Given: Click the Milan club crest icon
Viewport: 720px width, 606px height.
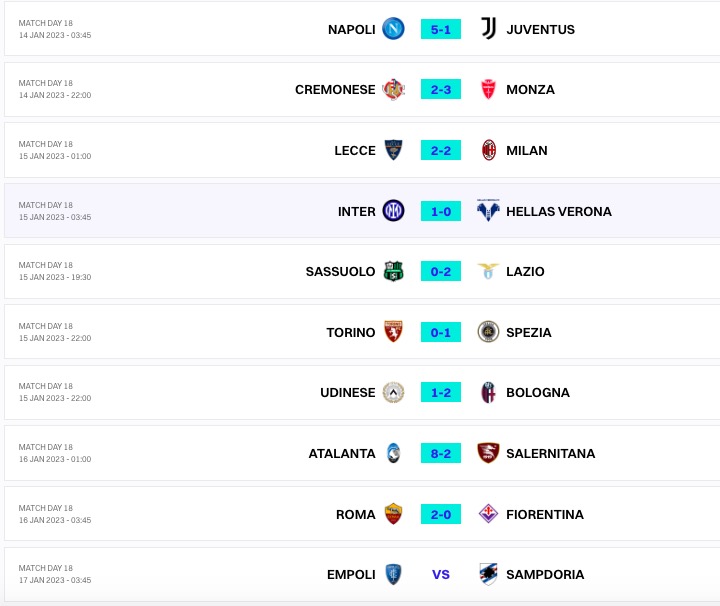Looking at the screenshot, I should (488, 150).
